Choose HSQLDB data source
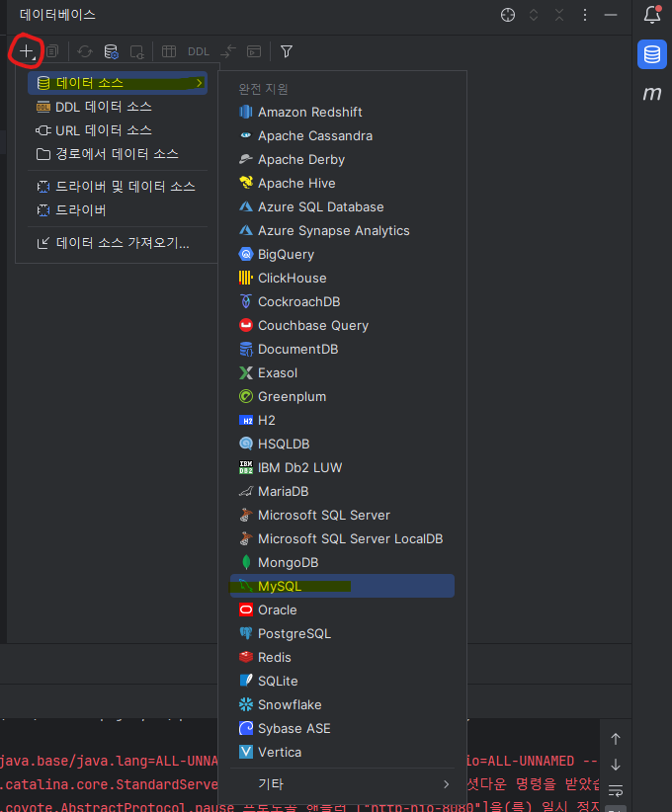The width and height of the screenshot is (672, 812). coord(343,444)
